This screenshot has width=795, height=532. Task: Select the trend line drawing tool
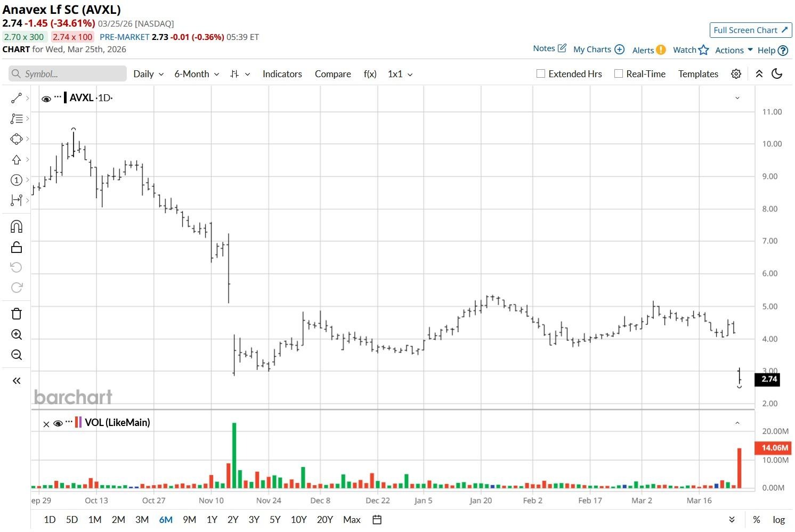pos(17,98)
